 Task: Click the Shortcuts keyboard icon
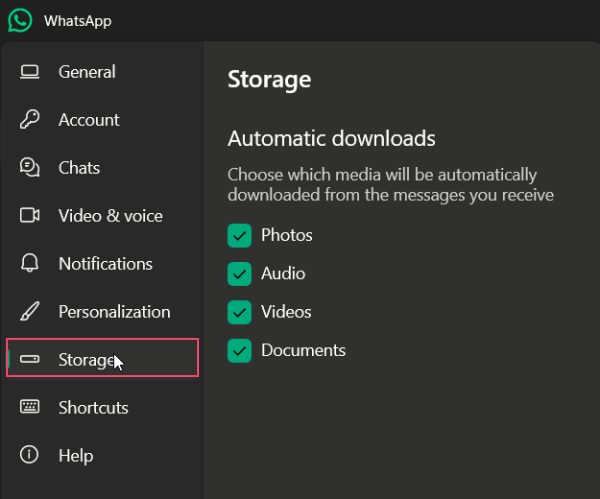coord(29,407)
